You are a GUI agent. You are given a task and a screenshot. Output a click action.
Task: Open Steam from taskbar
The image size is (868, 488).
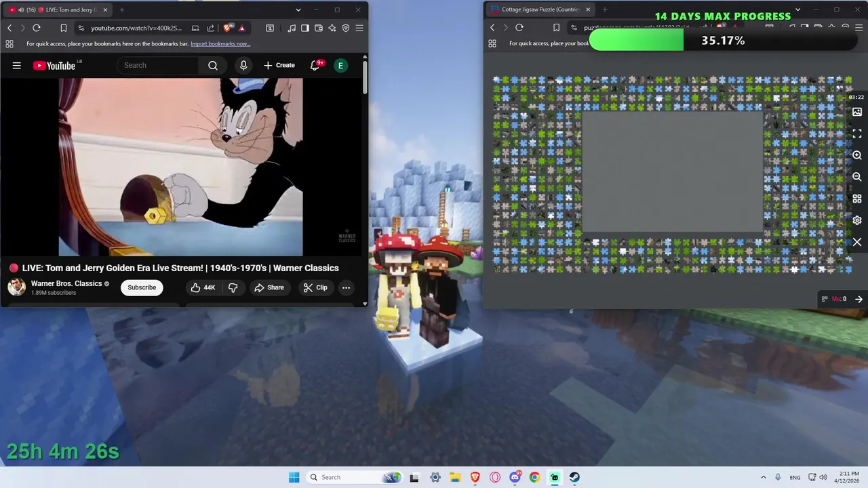[x=574, y=477]
